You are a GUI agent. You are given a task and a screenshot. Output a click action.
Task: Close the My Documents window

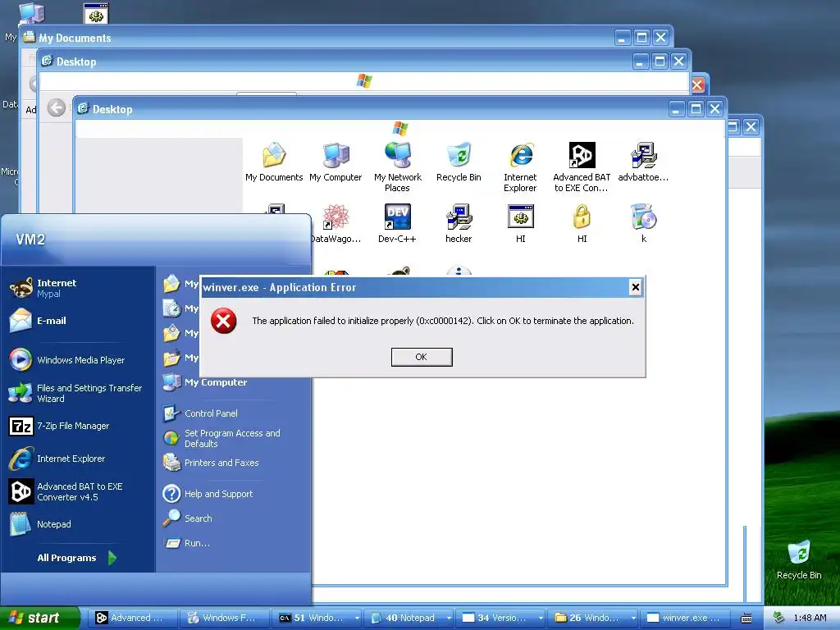point(660,38)
